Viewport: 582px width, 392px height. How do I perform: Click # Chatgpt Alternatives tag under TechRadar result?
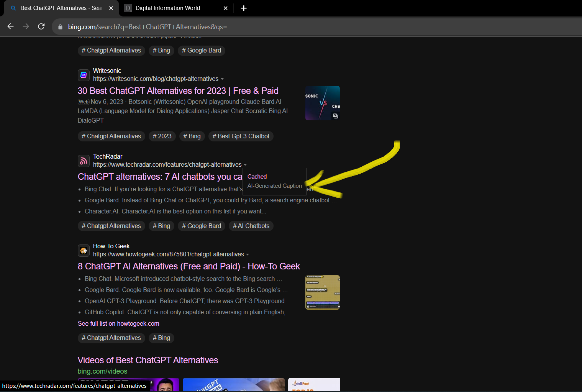click(x=111, y=226)
